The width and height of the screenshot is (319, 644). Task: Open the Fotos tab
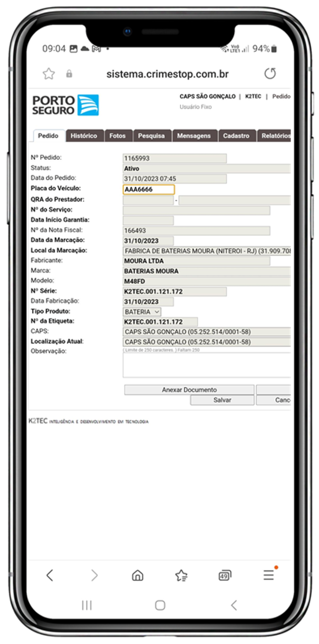(x=117, y=136)
